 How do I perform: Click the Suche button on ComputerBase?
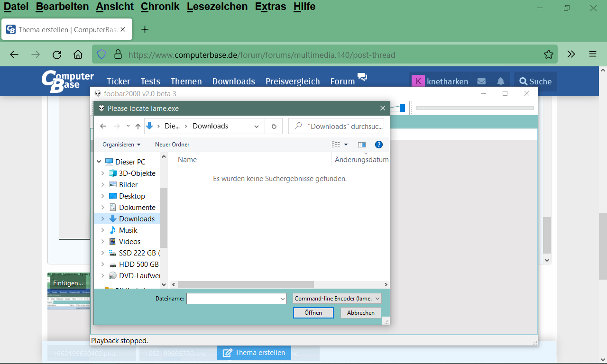click(535, 82)
